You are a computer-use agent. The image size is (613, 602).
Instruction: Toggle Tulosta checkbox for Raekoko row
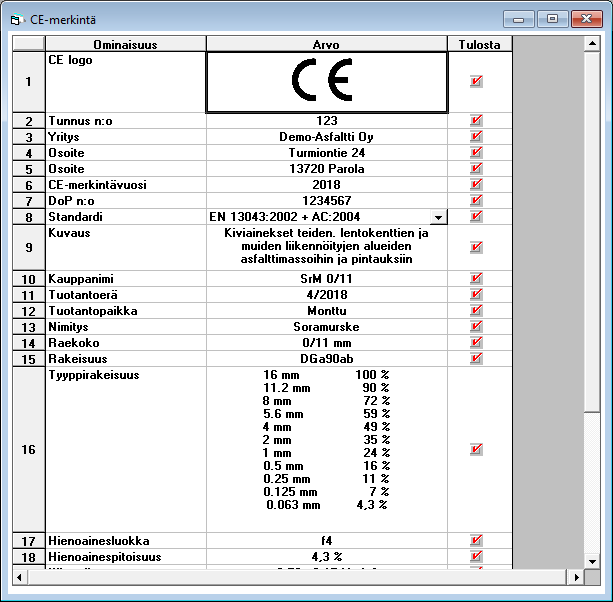coord(476,343)
